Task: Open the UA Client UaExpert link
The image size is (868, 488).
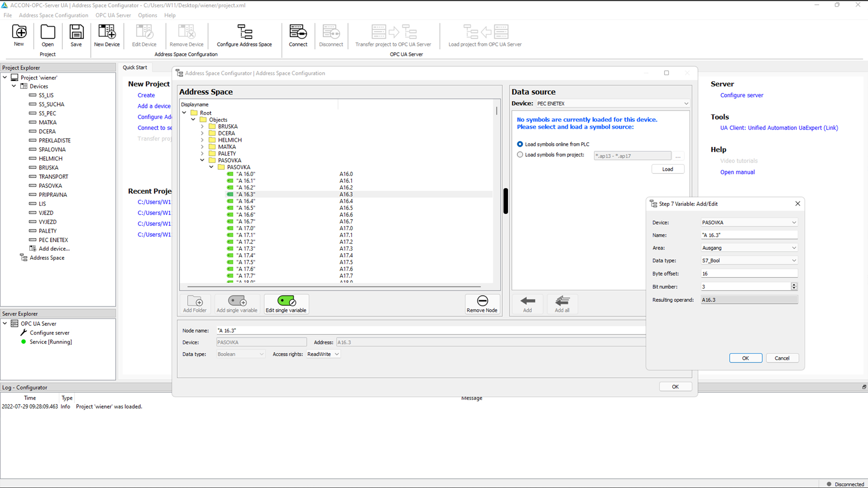Action: tap(779, 128)
